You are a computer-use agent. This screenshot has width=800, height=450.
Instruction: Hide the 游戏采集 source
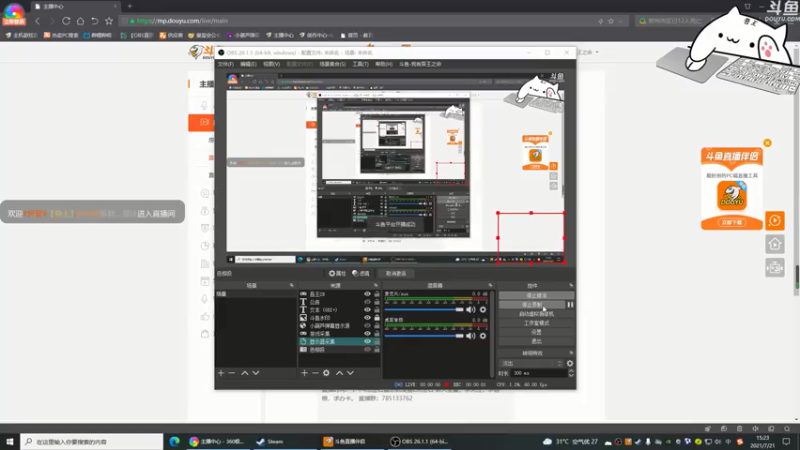[367, 334]
